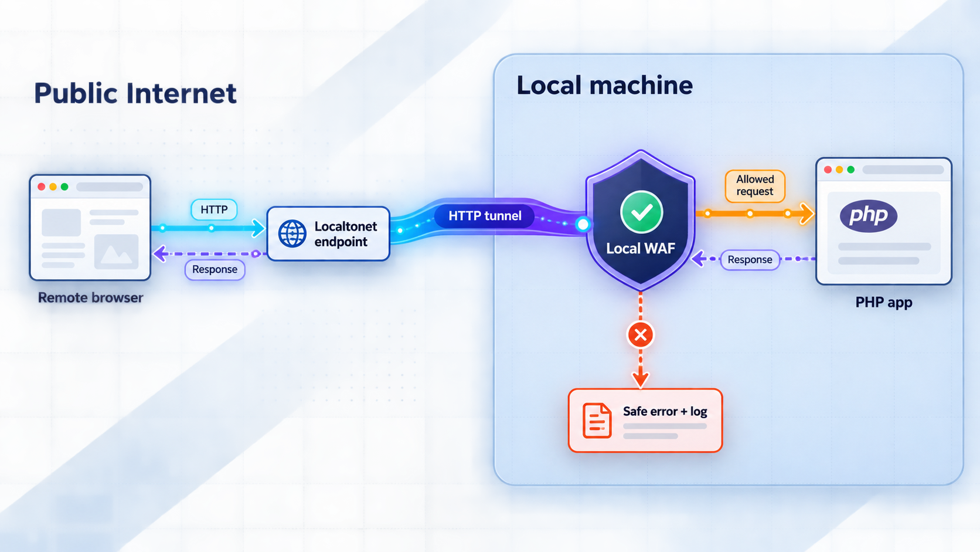Click the 'Safe error + log' text
The height and width of the screenshot is (552, 980).
[665, 411]
